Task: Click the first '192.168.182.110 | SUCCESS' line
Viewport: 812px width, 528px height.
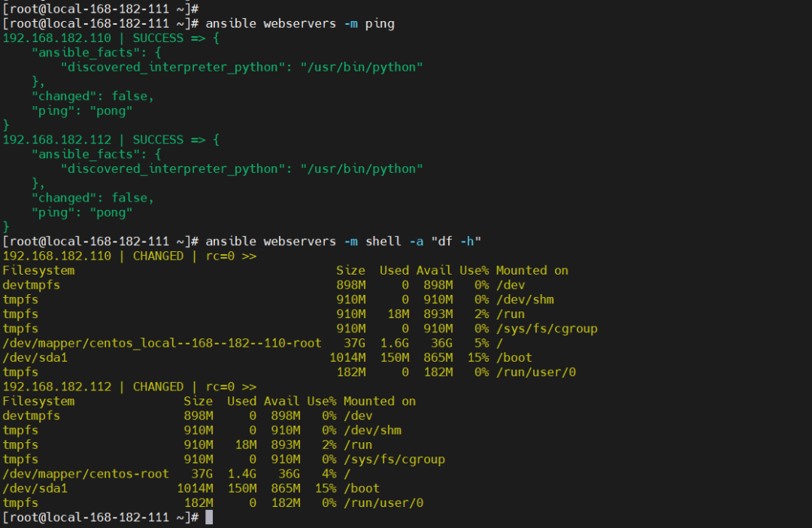Action: point(111,38)
